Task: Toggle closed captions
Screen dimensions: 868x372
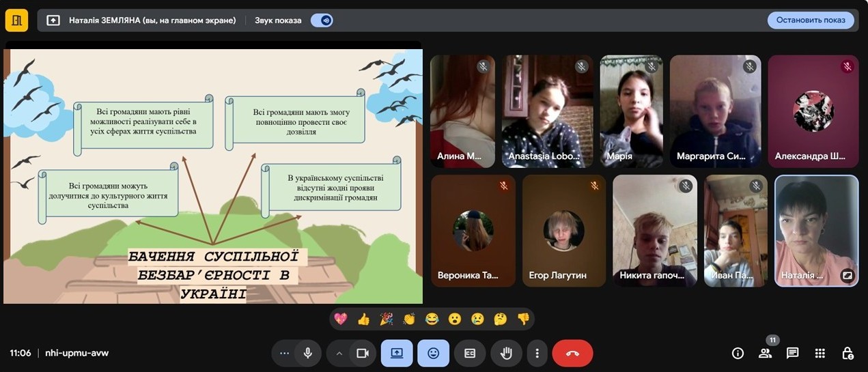Action: (x=470, y=353)
